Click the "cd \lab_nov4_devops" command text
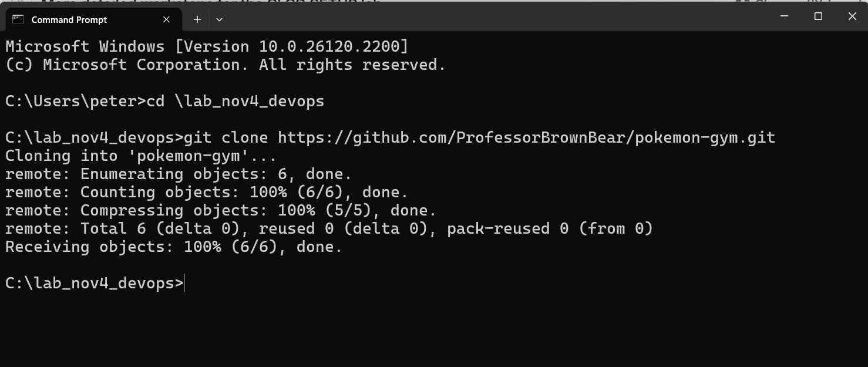868x367 pixels. point(235,101)
